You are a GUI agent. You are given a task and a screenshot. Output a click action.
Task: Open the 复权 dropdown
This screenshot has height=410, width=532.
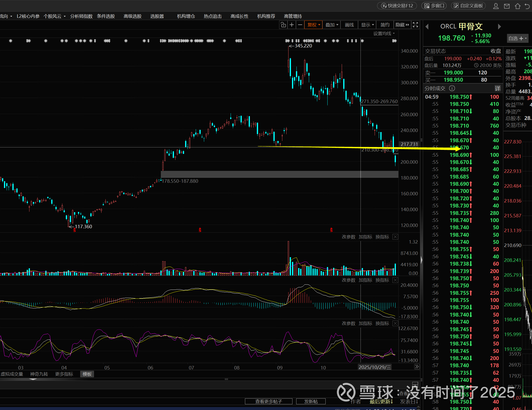coord(314,25)
